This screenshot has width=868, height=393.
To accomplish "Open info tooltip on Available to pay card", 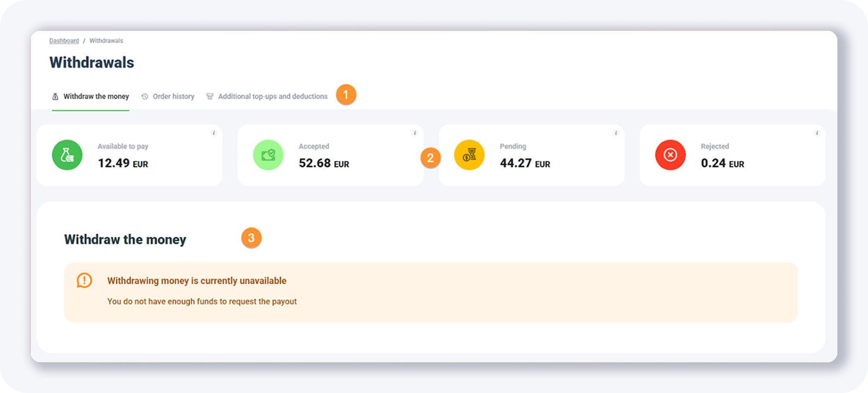I will [214, 133].
